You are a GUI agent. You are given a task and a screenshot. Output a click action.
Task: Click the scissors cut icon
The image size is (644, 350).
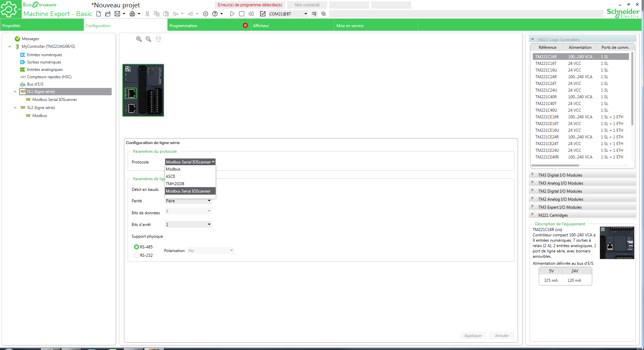pyautogui.click(x=147, y=14)
